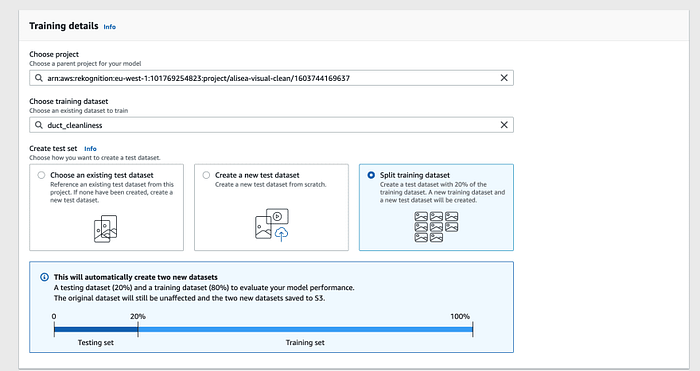700x371 pixels.
Task: Click the 'Testing set' label under the bar
Action: (x=96, y=342)
